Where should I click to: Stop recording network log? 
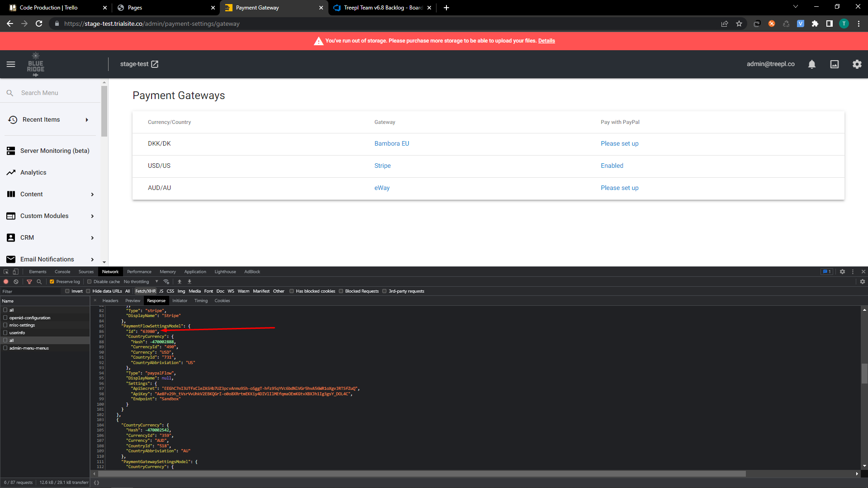point(6,282)
